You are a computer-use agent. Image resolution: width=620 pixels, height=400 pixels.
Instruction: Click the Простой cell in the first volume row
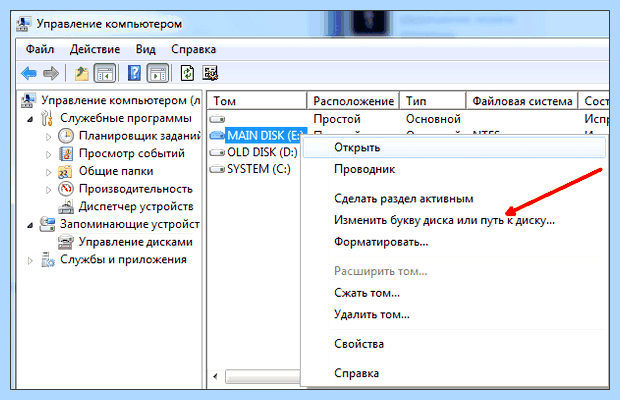(x=337, y=119)
